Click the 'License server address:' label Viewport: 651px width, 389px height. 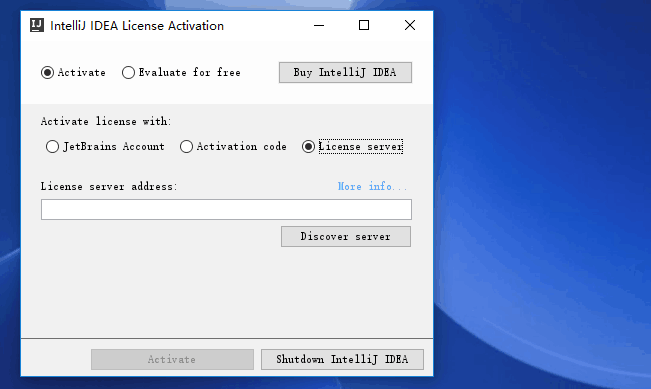coord(109,186)
